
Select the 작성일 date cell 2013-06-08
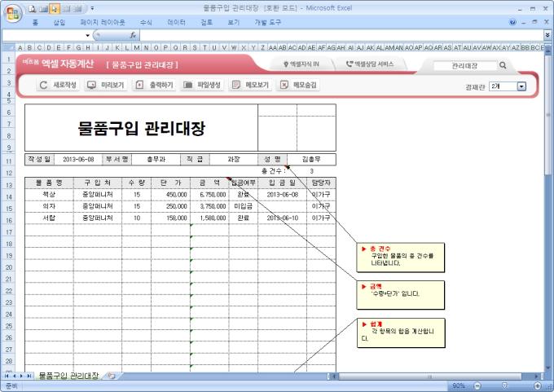tap(78, 160)
